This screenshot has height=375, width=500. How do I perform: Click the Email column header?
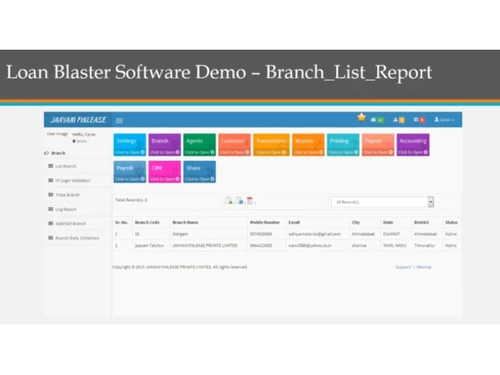(x=294, y=222)
